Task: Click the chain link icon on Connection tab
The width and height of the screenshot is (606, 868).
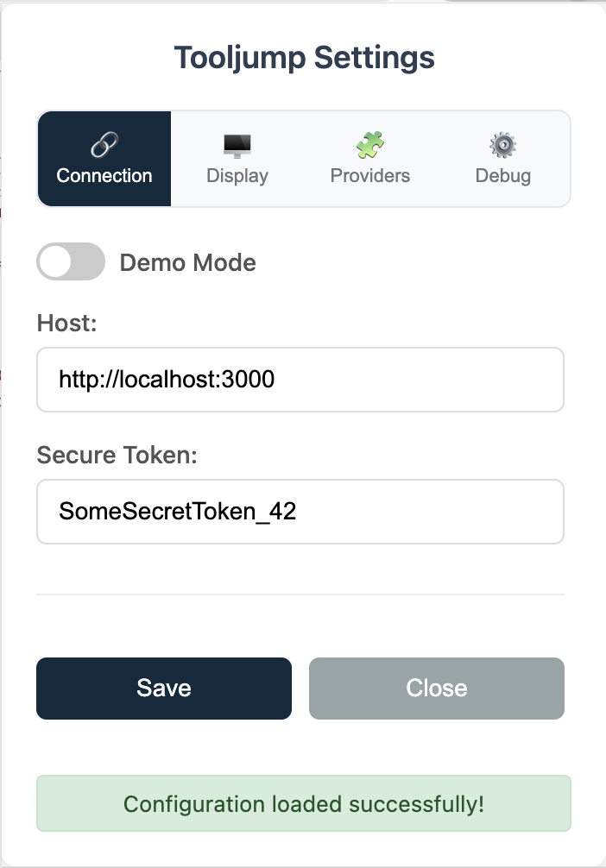Action: click(104, 145)
